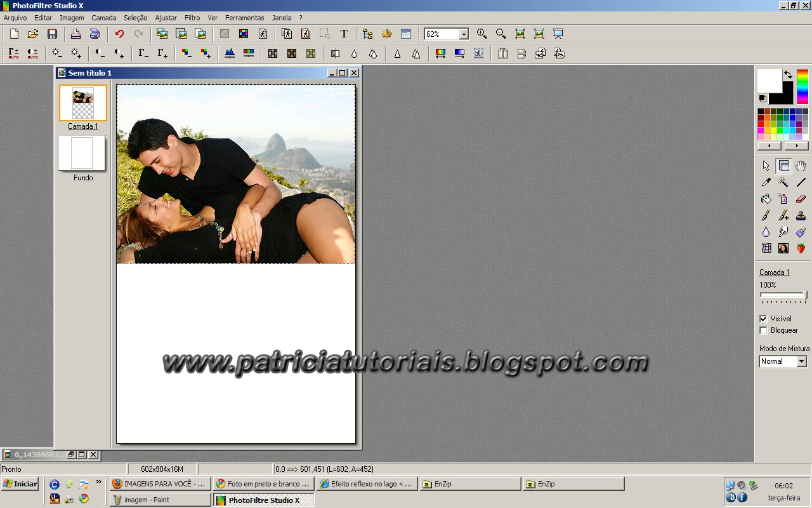
Task: Open the Foto em preto e branco taskbar window
Action: 263,484
